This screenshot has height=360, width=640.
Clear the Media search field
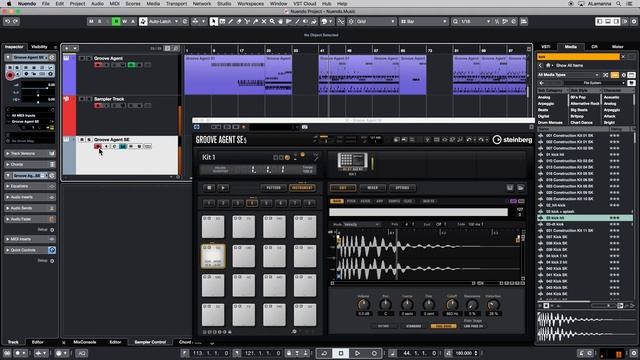click(623, 56)
